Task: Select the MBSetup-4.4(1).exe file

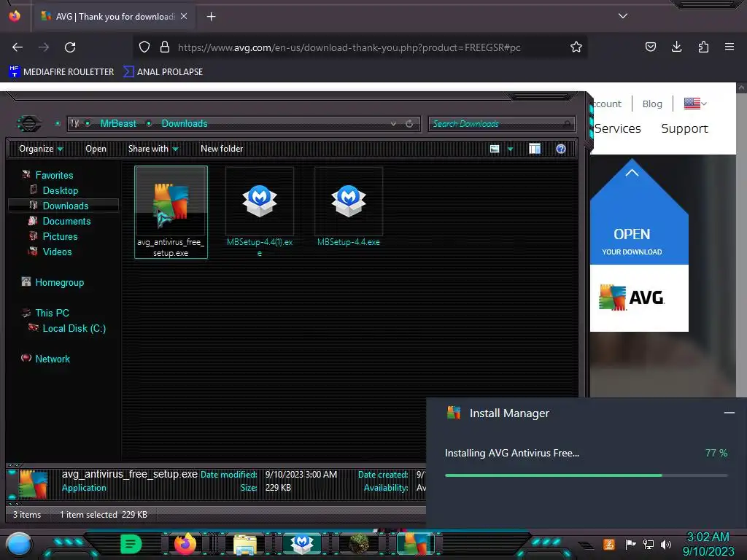Action: click(x=260, y=212)
